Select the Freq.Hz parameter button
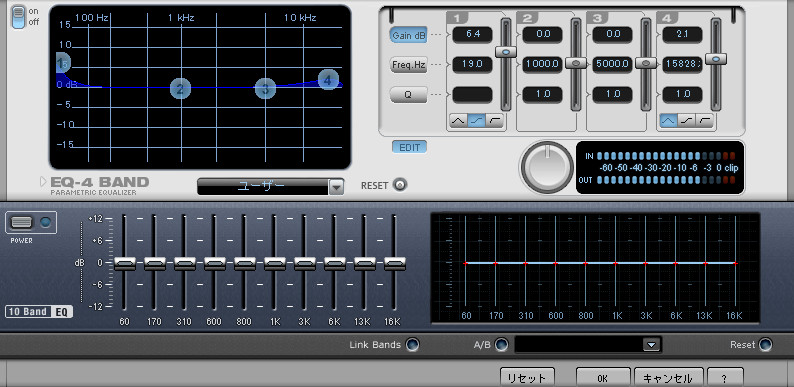 pyautogui.click(x=409, y=65)
